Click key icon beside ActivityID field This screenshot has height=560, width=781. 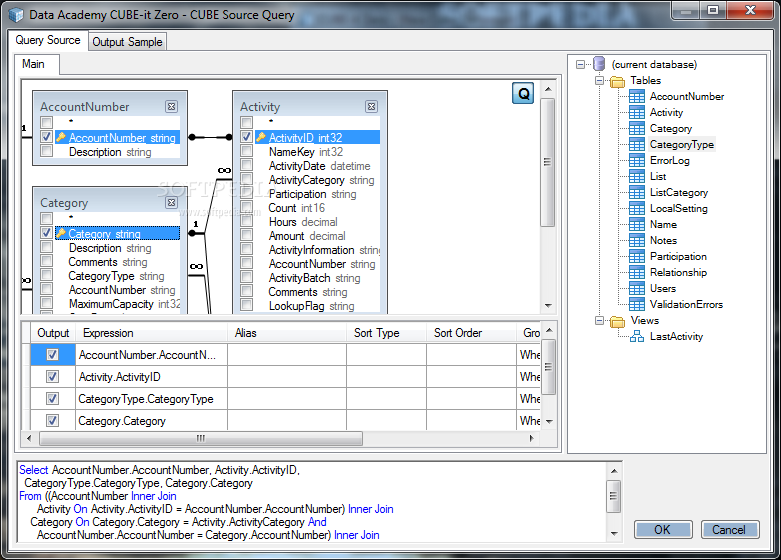pyautogui.click(x=260, y=137)
